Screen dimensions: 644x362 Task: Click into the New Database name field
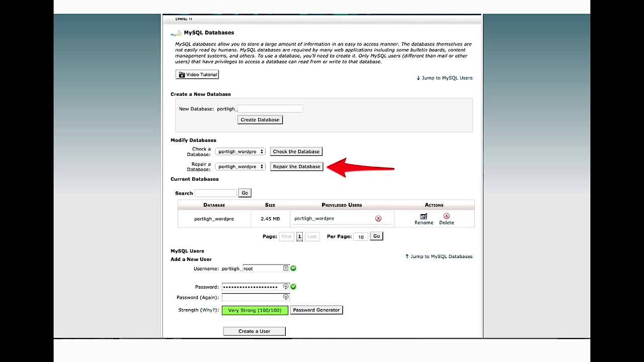[x=270, y=109]
